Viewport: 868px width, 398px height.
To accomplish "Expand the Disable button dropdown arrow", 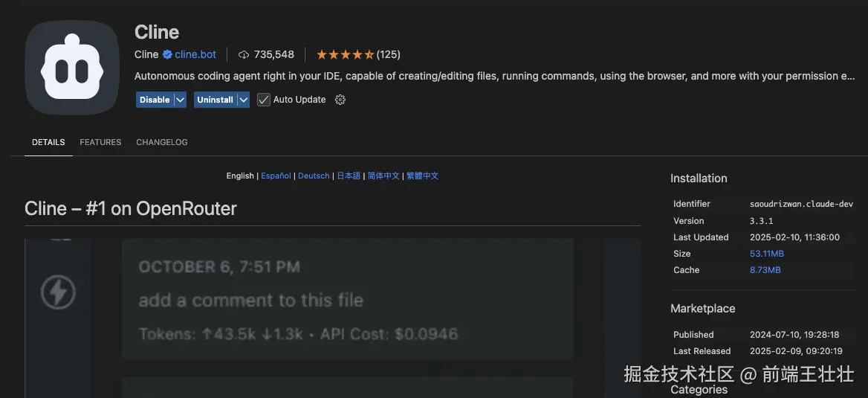I will tap(180, 100).
